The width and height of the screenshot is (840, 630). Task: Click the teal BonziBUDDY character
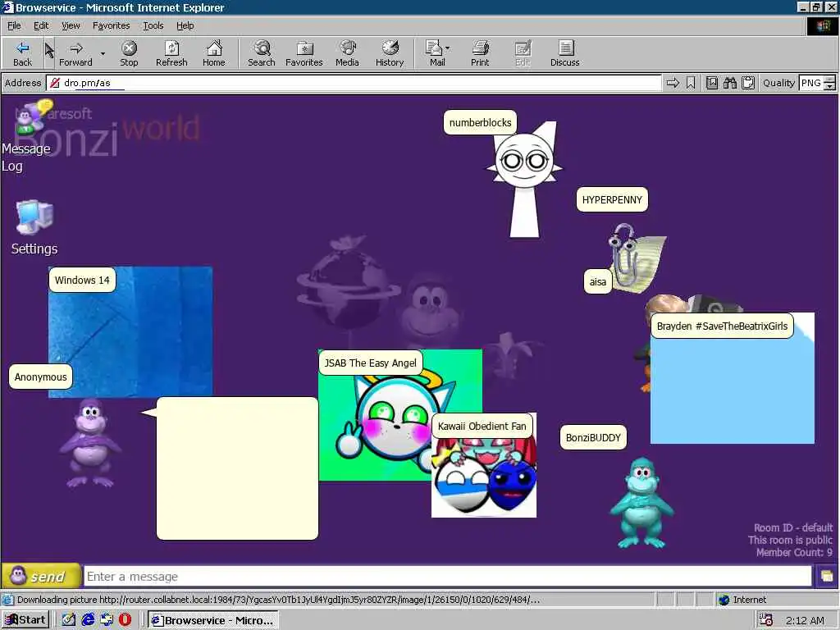click(x=641, y=503)
